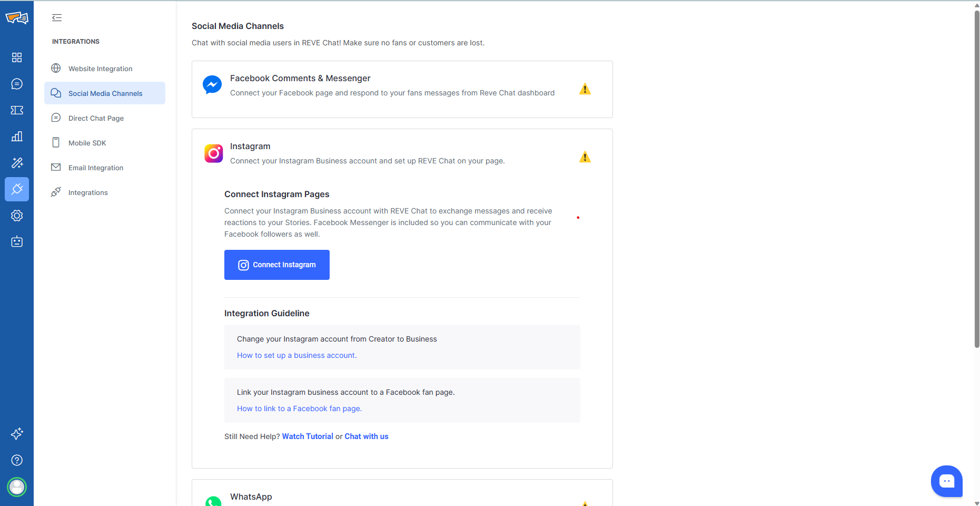The width and height of the screenshot is (980, 506).
Task: Expand the Facebook Comments & Messenger card
Action: coord(402,89)
